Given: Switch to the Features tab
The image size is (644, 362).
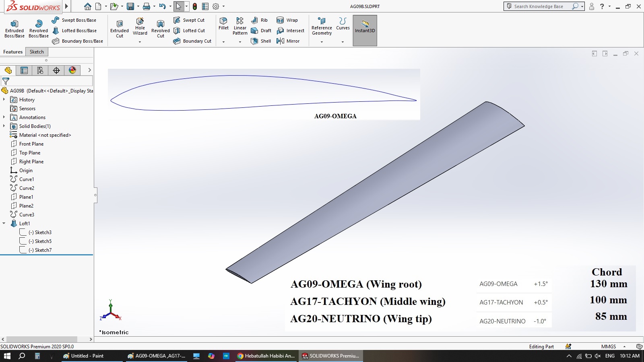Looking at the screenshot, I should point(13,52).
